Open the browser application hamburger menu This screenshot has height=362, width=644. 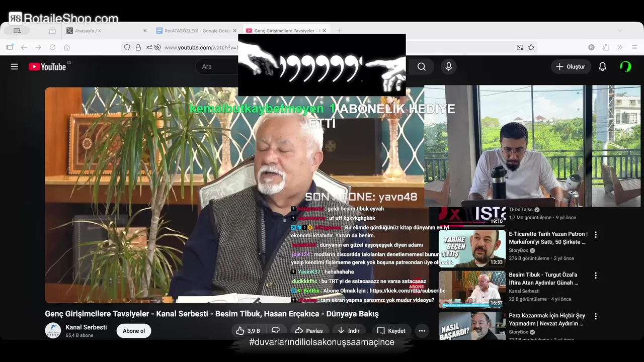click(x=634, y=47)
